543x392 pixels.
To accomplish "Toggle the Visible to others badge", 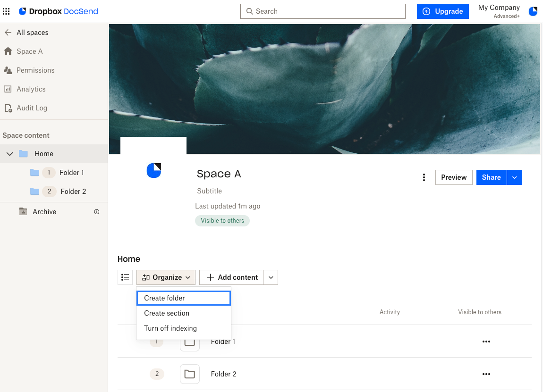I will pos(222,220).
